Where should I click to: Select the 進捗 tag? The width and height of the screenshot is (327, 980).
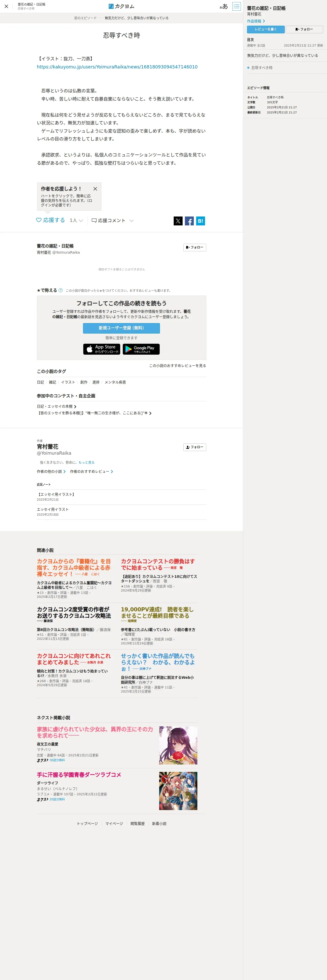point(96,382)
